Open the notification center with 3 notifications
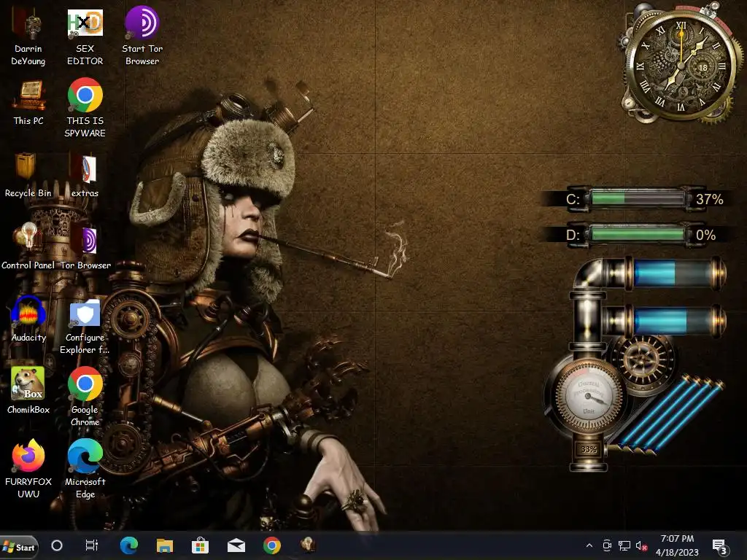 click(719, 547)
